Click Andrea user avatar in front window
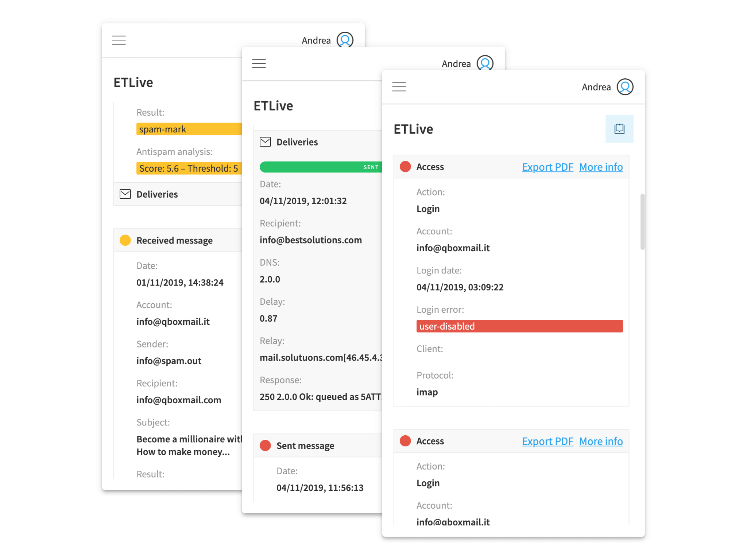Viewport: 747px width, 560px height. 625,87
